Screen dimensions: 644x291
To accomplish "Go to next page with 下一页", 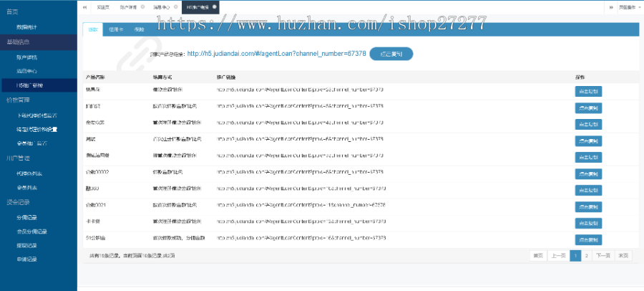I will click(603, 256).
